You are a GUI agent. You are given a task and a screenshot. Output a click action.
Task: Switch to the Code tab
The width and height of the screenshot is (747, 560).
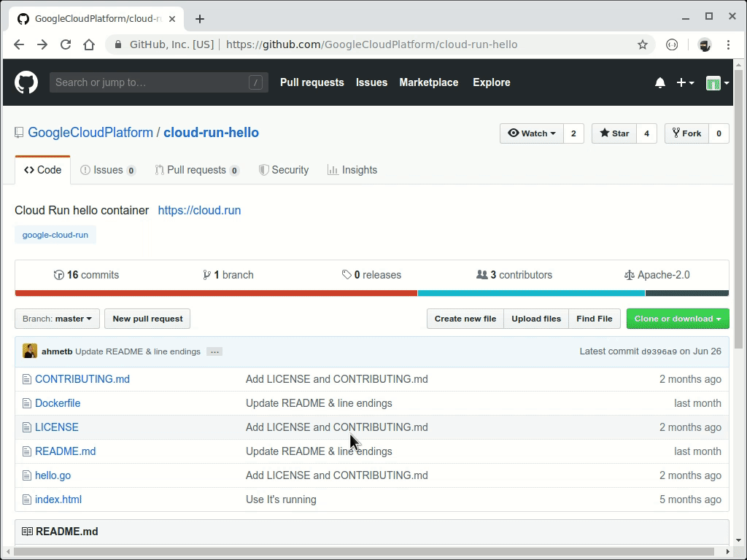43,170
